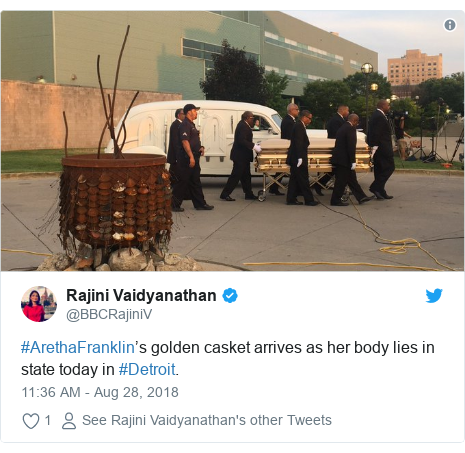This screenshot has height=453, width=465.
Task: Click the tweet text about the golden casket
Action: tap(228, 358)
